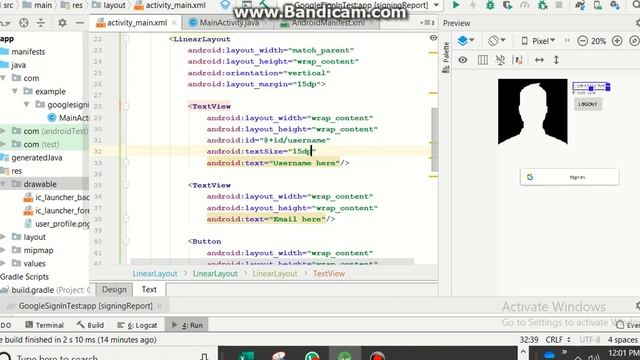Screen dimensions: 640x360
Task: Expand the layout folder in tree
Action: click(3, 237)
